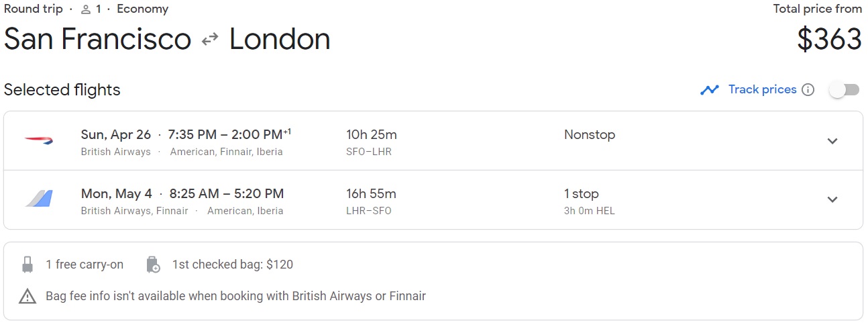The height and width of the screenshot is (325, 868).
Task: Click the free carry-on luggage icon
Action: [28, 265]
